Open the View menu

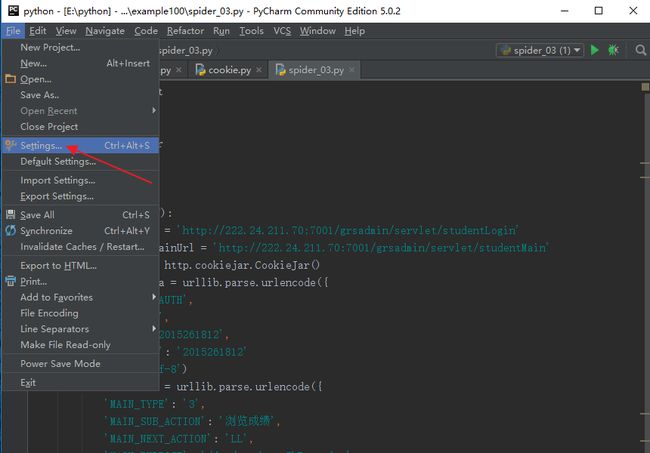point(66,31)
